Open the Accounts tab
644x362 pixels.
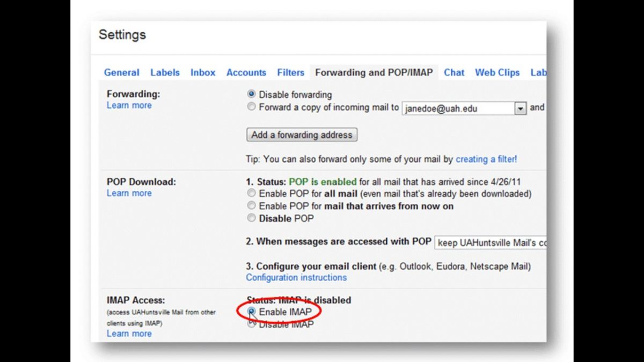(x=246, y=72)
